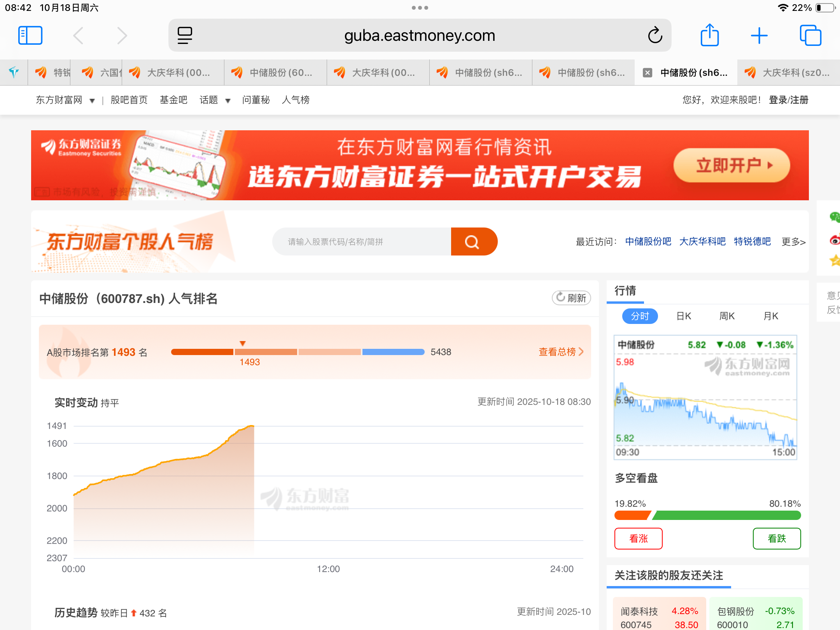Select the 分时 chart mode

640,316
